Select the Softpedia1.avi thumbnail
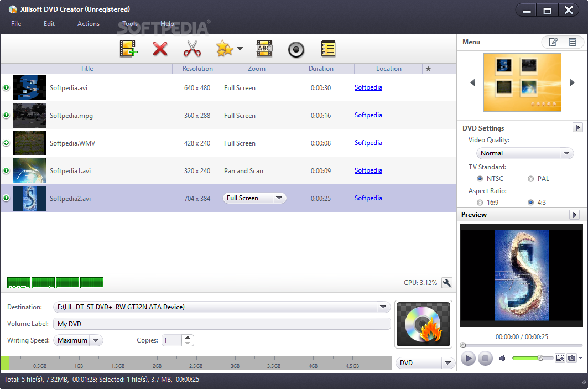The image size is (588, 389). pos(30,170)
